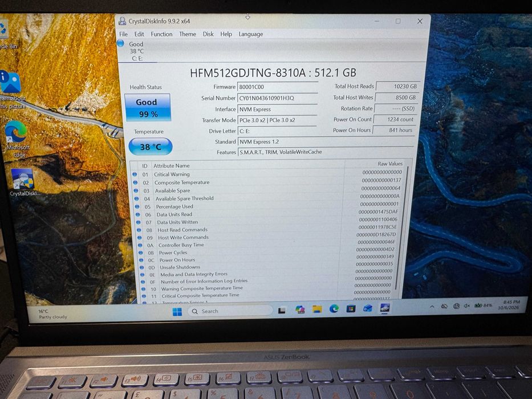Open the Theme menu

click(188, 34)
